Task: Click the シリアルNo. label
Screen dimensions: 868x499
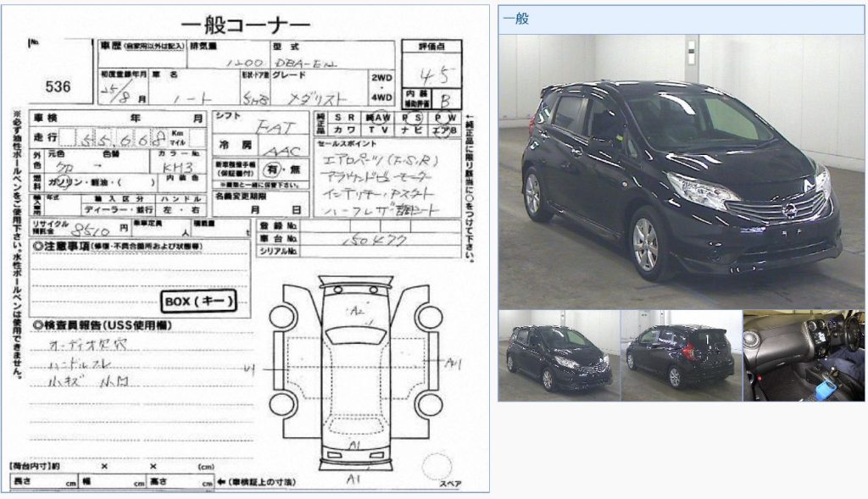Action: point(277,251)
